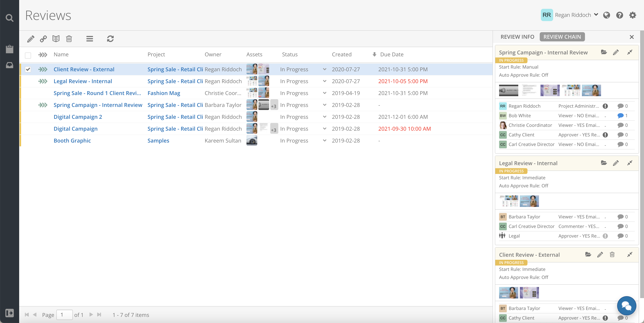The width and height of the screenshot is (644, 323).
Task: Expand status dropdown for Legal Review - Internal
Action: click(x=324, y=81)
